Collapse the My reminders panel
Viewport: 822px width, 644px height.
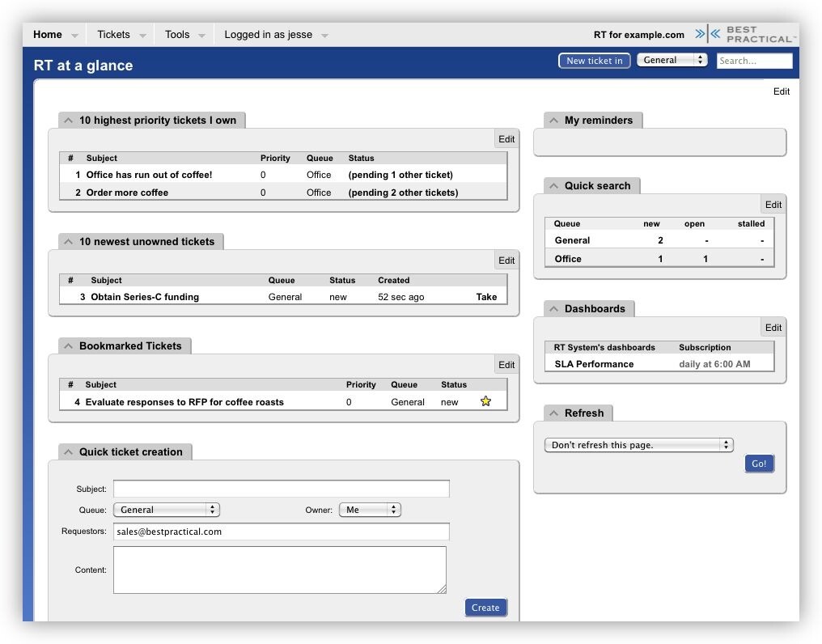click(x=554, y=121)
